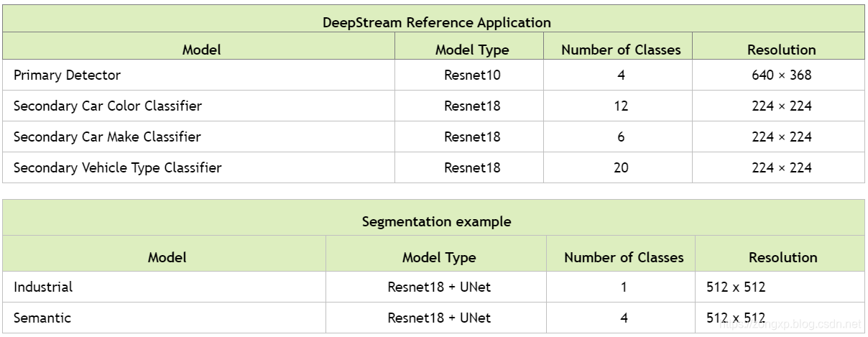Select the "Semantic" model cell

pos(42,318)
